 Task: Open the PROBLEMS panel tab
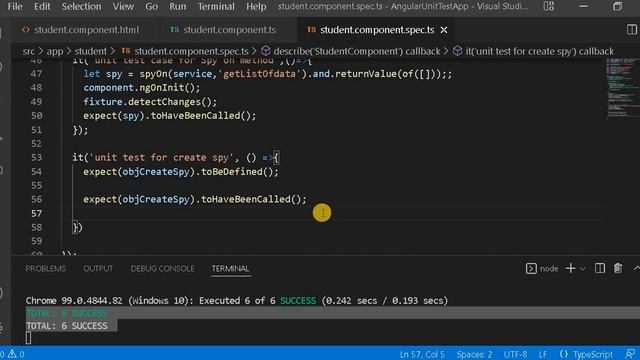(x=45, y=269)
